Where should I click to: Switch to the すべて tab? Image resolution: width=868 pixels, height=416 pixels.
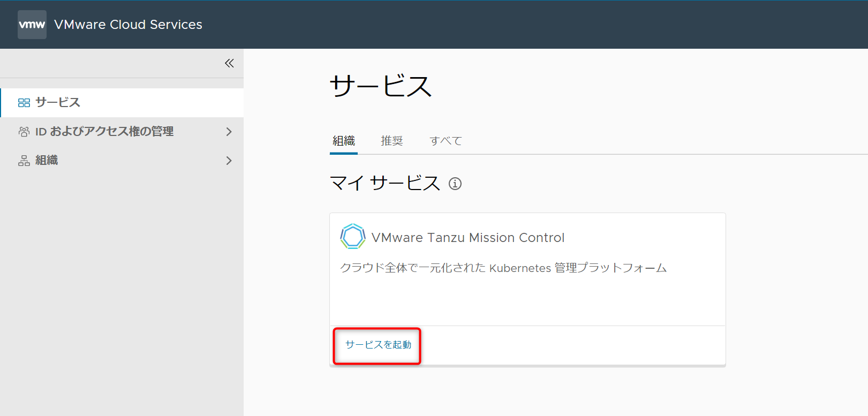(446, 141)
